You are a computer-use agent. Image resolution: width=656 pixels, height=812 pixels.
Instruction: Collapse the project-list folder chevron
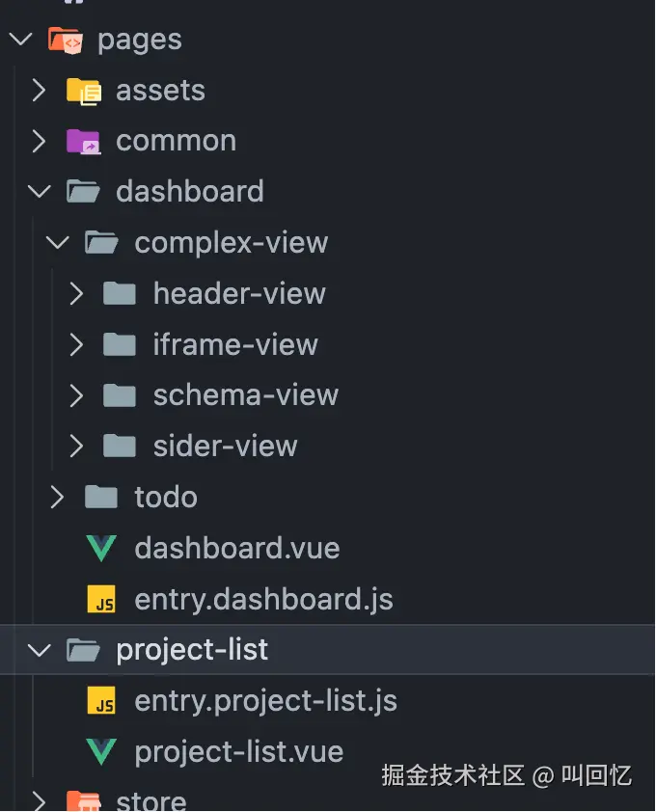coord(39,651)
